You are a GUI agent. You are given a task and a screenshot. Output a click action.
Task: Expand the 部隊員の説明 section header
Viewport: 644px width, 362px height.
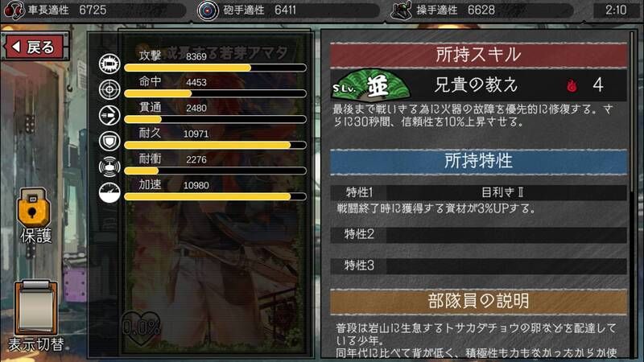[x=478, y=302]
